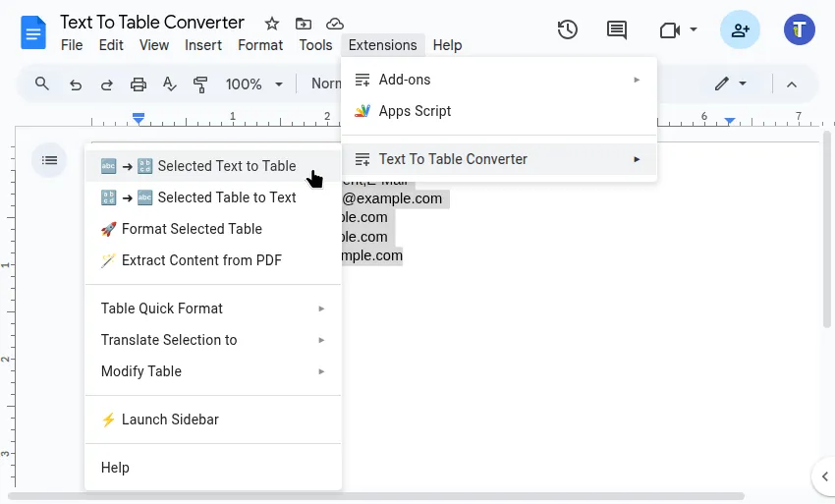The image size is (835, 504).
Task: Expand the Table Quick Format submenu
Action: (x=213, y=308)
